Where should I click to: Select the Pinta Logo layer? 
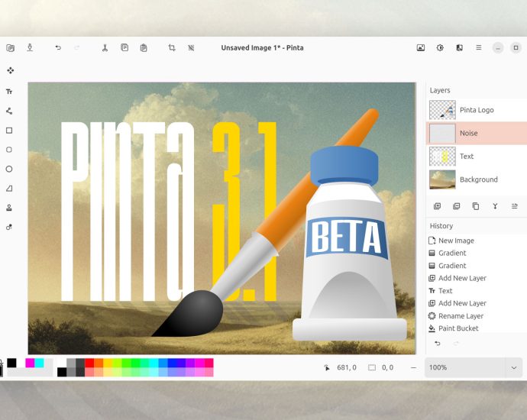click(x=476, y=110)
